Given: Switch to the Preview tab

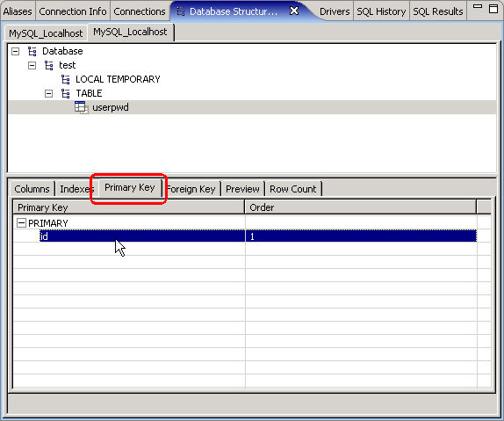Looking at the screenshot, I should click(x=242, y=189).
